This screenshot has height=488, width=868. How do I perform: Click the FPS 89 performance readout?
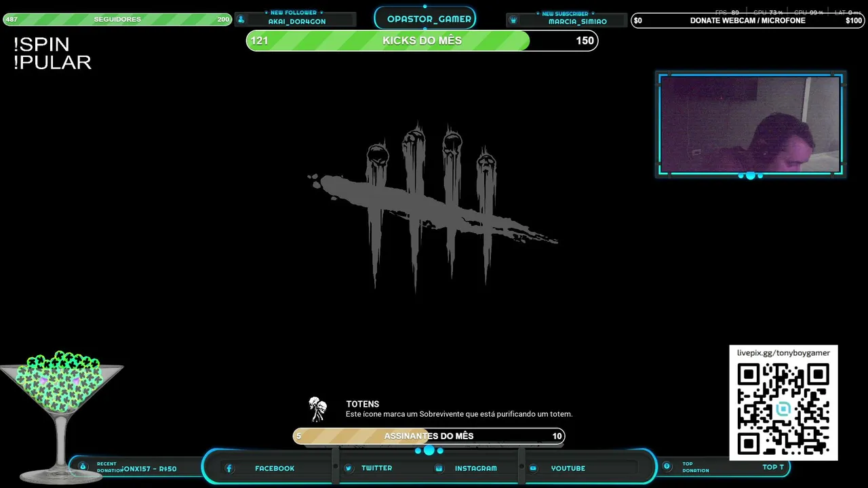tap(727, 12)
